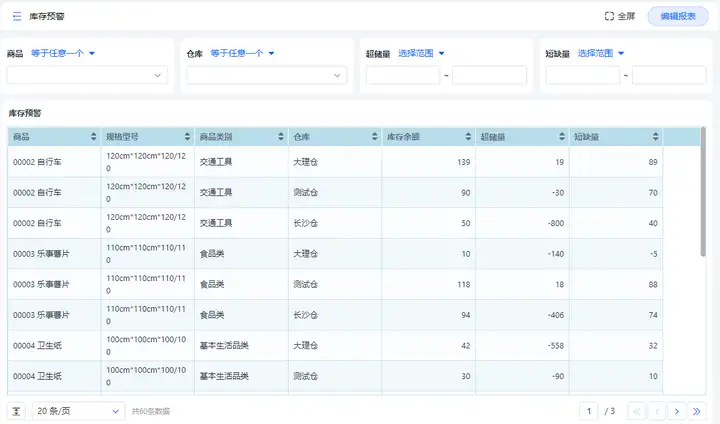The width and height of the screenshot is (720, 424).
Task: Sort by 商品类别 column sort icon
Action: [281, 136]
